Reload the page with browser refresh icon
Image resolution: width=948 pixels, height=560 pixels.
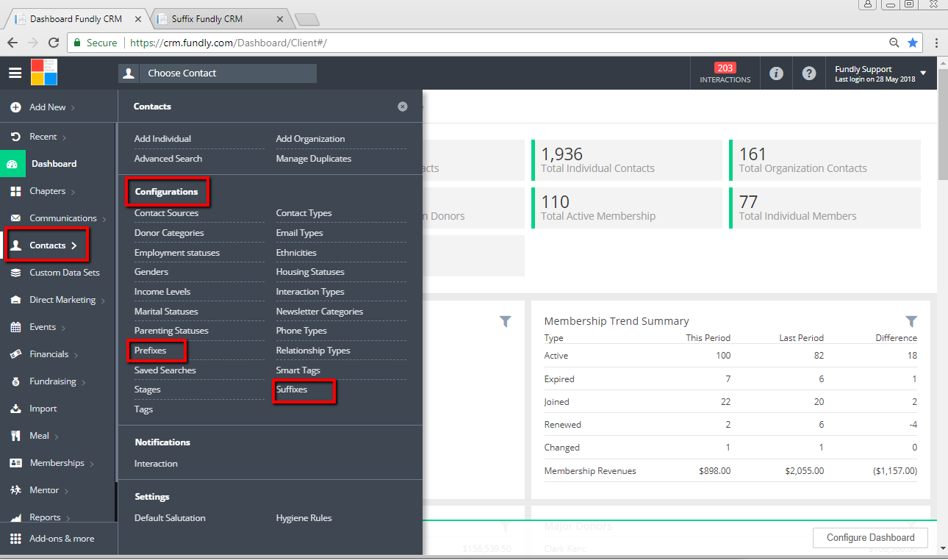[x=54, y=43]
